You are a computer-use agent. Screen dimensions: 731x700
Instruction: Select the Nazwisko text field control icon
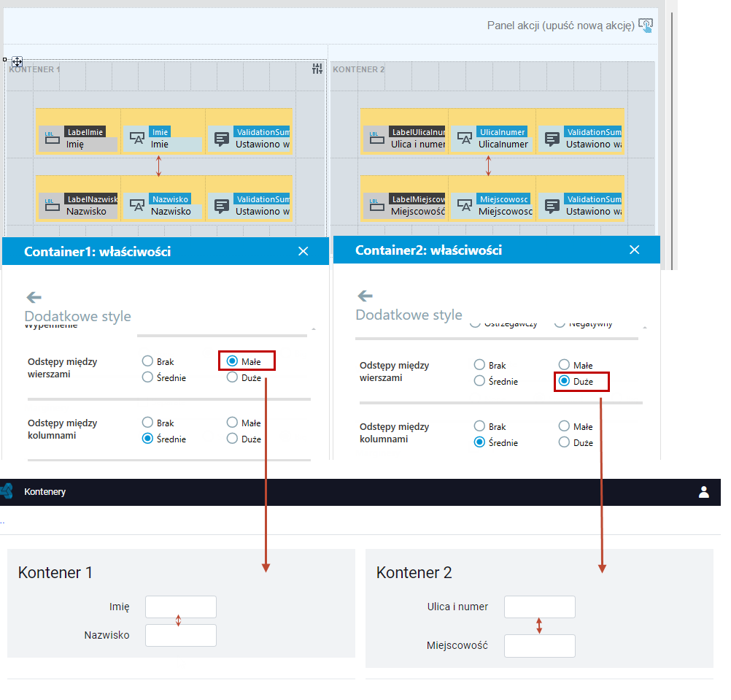[136, 205]
